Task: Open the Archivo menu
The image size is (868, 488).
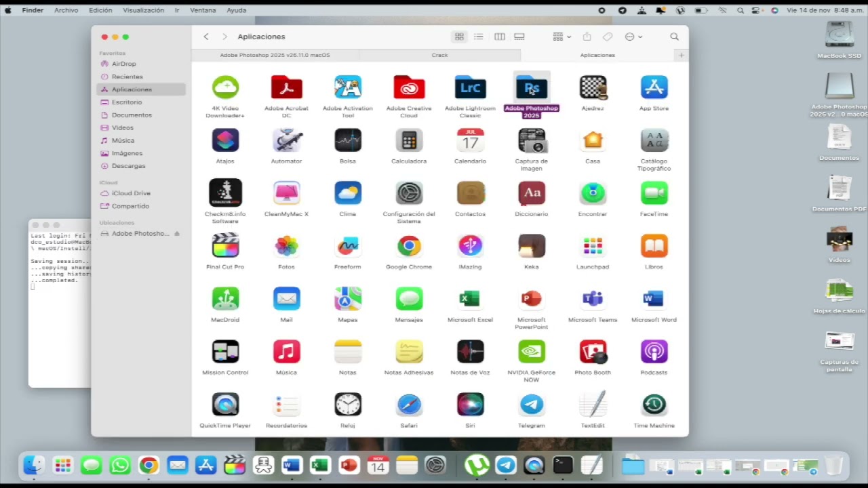Action: pos(66,10)
